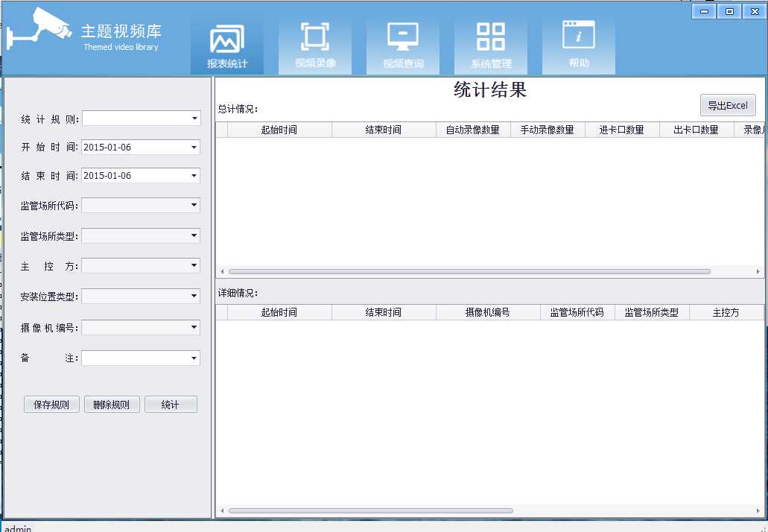The width and height of the screenshot is (768, 532).
Task: Expand the 监管场所代码 dropdown
Action: pyautogui.click(x=194, y=205)
